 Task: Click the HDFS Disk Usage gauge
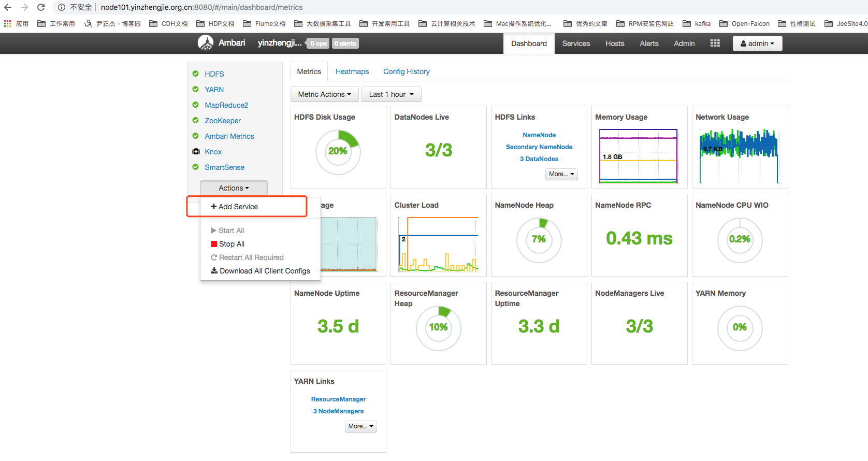click(x=338, y=152)
